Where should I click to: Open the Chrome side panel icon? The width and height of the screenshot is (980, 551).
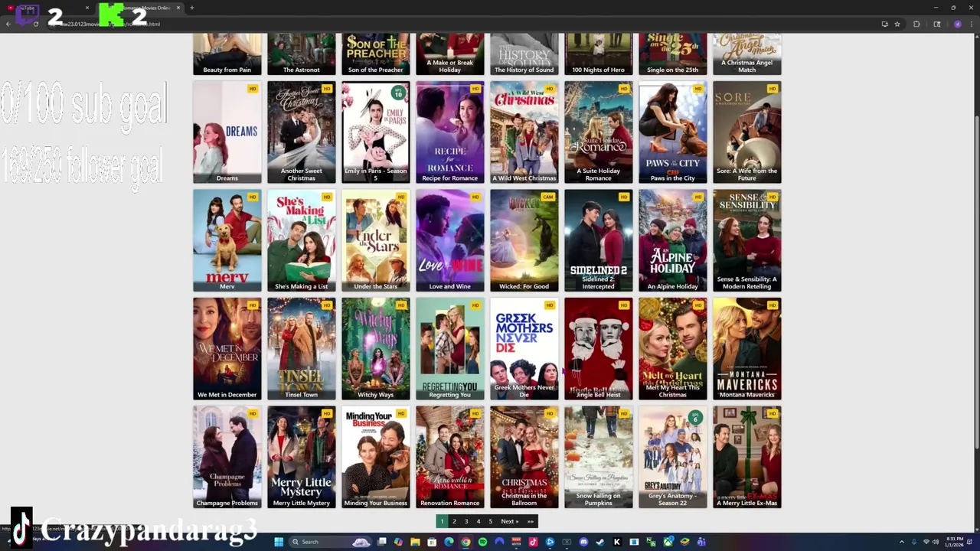(936, 24)
